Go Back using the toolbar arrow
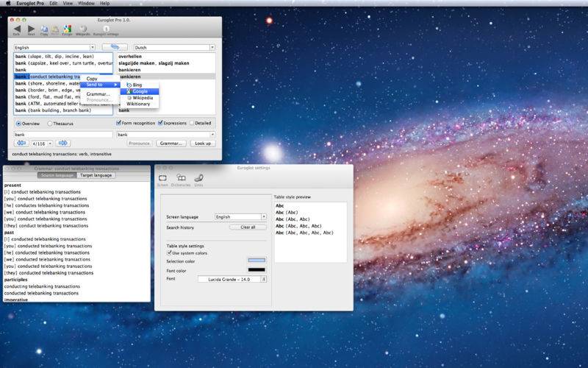This screenshot has width=588, height=368. tap(16, 29)
